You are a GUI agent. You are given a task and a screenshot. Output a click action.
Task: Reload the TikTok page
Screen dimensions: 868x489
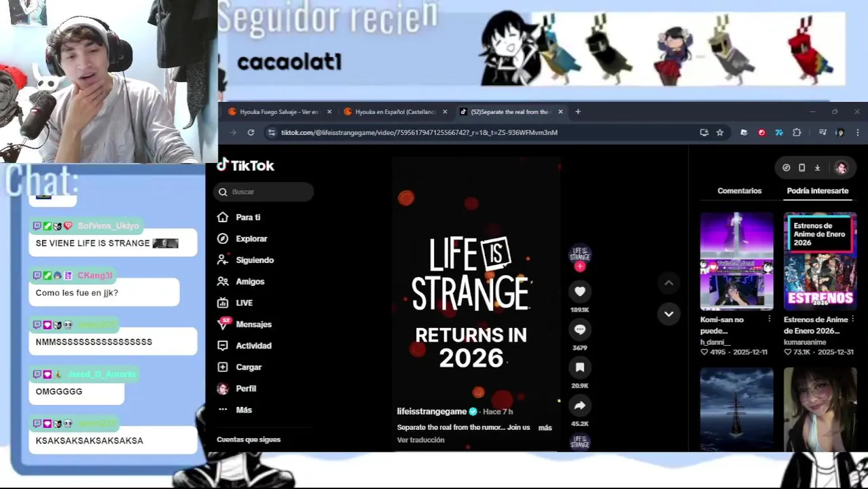[x=251, y=132]
